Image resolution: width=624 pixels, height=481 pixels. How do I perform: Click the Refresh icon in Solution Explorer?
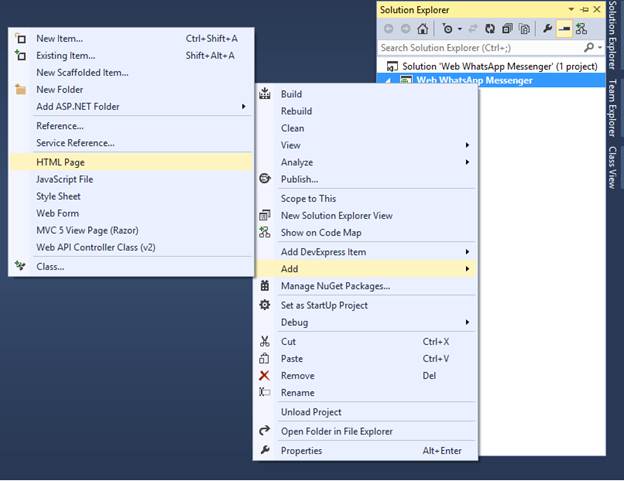tap(490, 29)
